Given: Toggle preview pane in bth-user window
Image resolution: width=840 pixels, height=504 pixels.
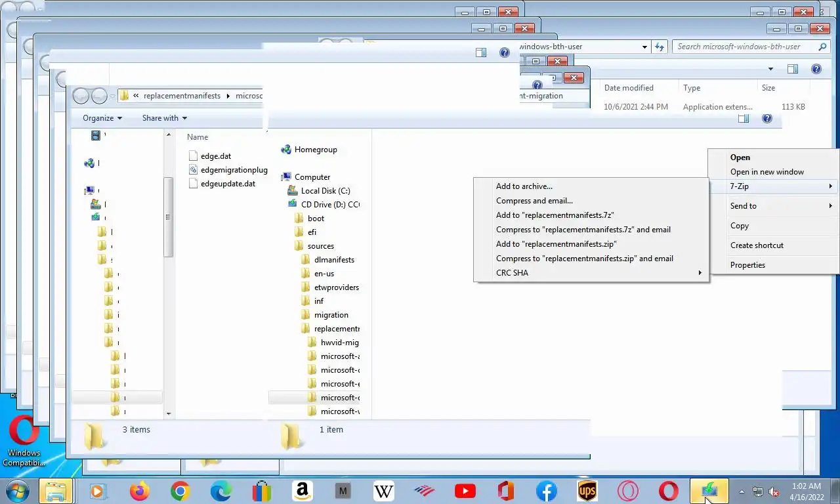Looking at the screenshot, I should [x=793, y=69].
